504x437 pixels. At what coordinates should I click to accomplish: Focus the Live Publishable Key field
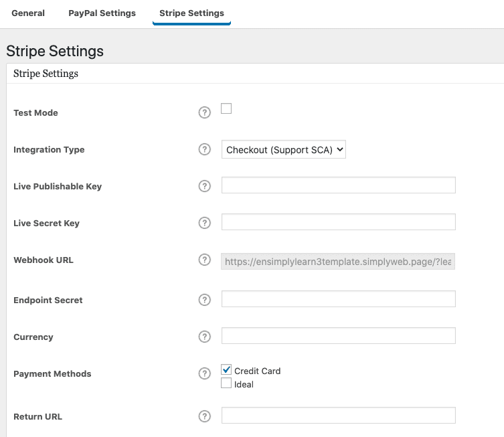[338, 185]
